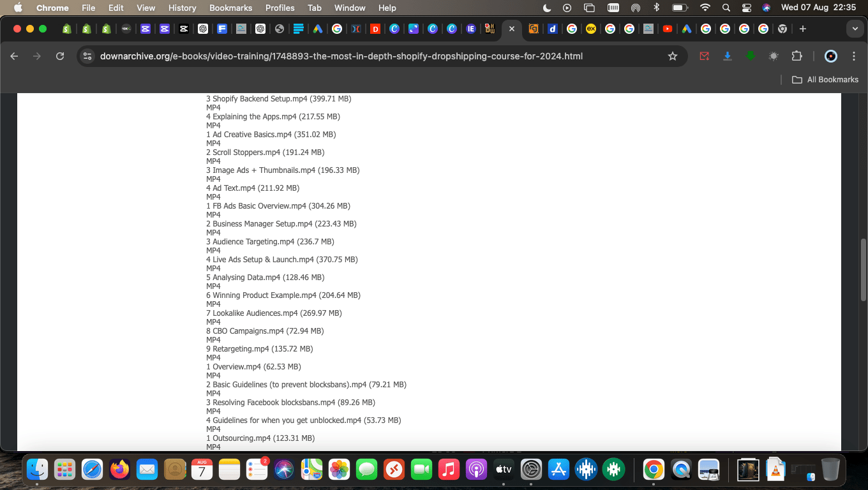The height and width of the screenshot is (490, 868).
Task: Expand the tab search chevron
Action: [x=855, y=29]
